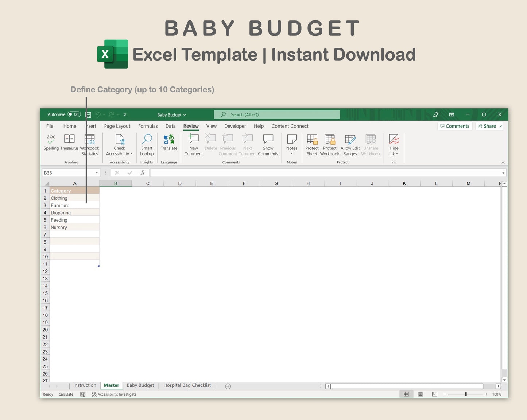Switch to Page Layout view in status bar
Viewport: 527px width, 420px height.
pos(421,394)
